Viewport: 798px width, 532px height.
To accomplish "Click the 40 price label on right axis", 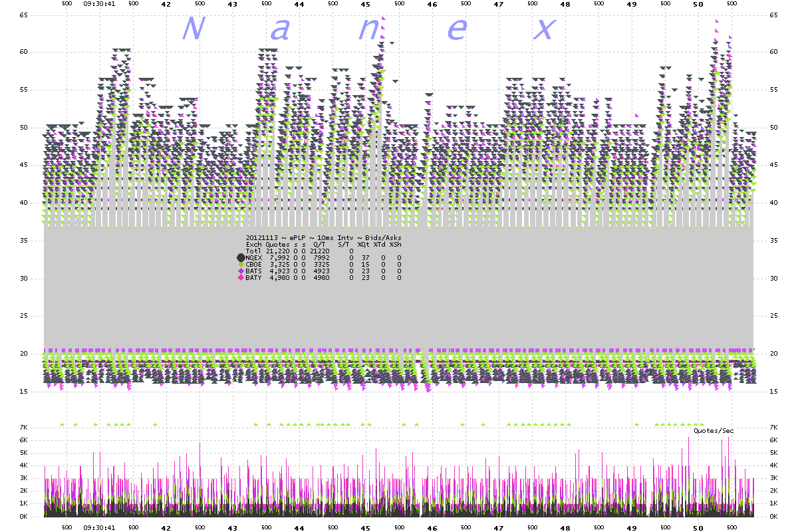I will click(773, 203).
